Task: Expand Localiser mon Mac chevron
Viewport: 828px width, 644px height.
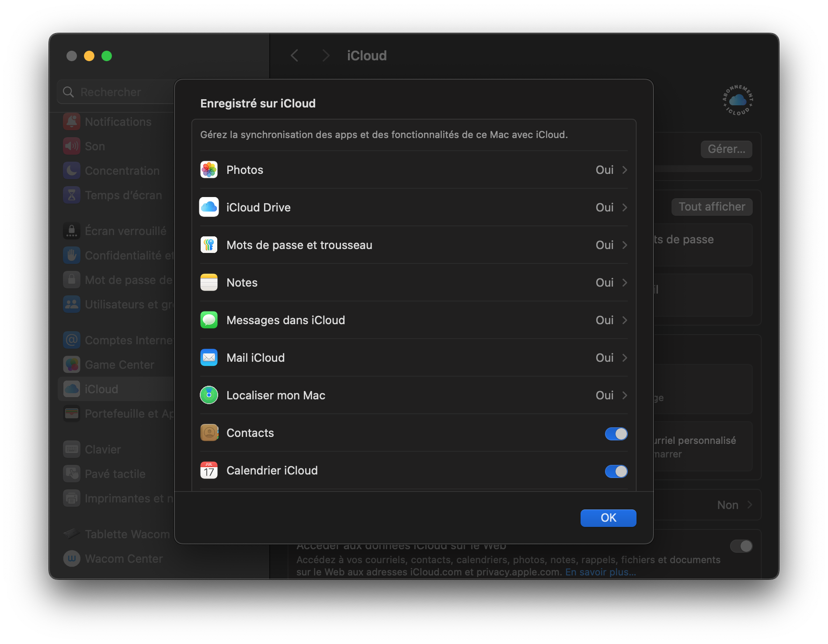Action: 625,395
